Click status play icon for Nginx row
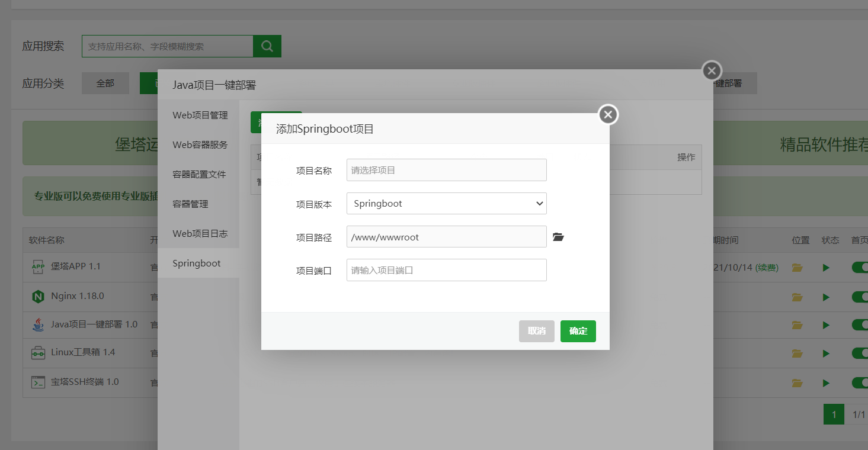Image resolution: width=868 pixels, height=450 pixels. 826,297
